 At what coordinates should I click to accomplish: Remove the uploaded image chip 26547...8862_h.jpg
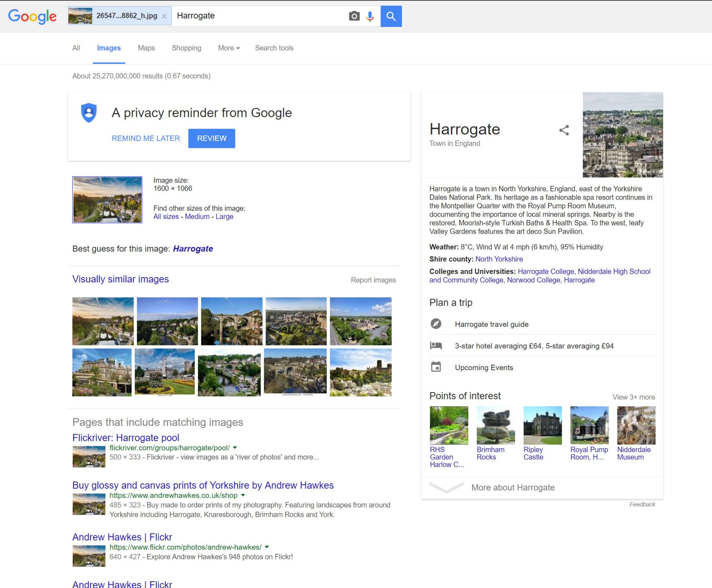click(164, 16)
